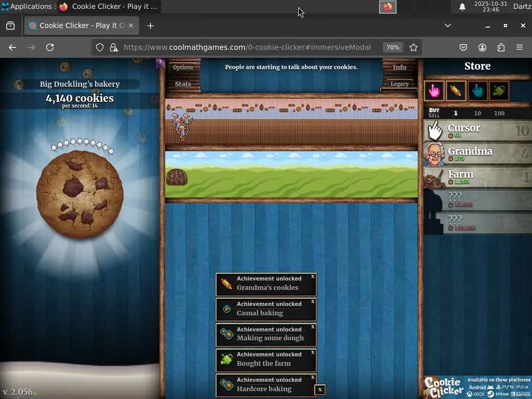The image size is (532, 399).
Task: Go back in the browser
Action: tap(12, 47)
